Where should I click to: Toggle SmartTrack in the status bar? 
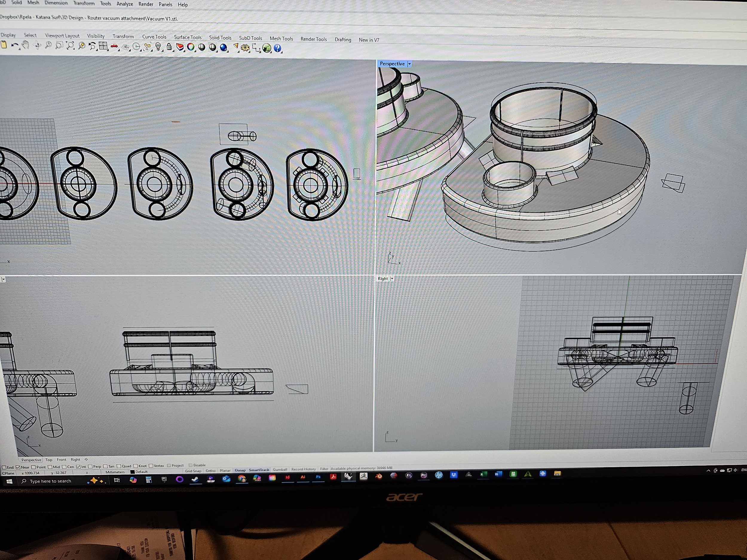(x=259, y=470)
